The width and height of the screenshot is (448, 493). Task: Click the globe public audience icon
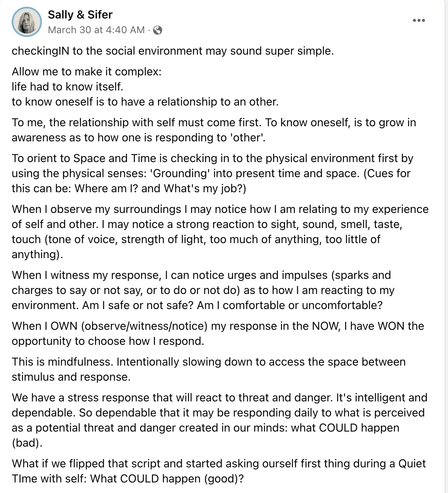[158, 30]
